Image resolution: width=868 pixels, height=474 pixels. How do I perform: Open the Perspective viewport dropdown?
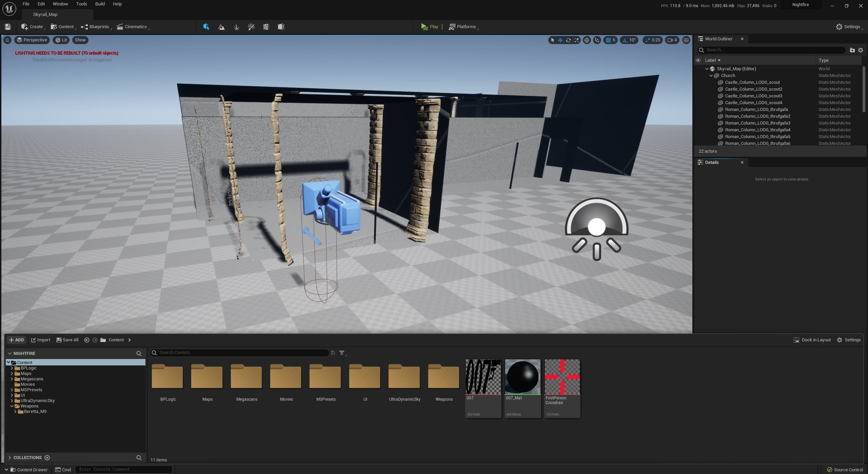tap(32, 40)
